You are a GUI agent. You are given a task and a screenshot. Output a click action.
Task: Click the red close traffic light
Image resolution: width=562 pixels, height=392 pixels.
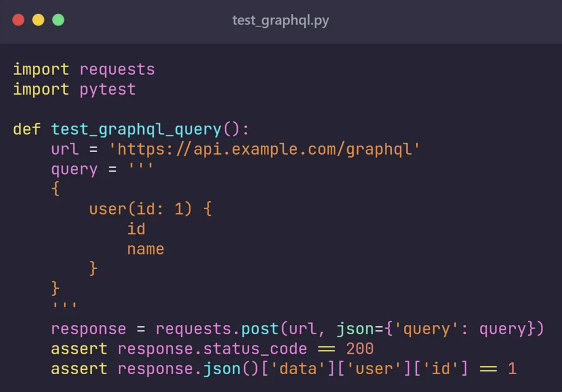(x=19, y=19)
